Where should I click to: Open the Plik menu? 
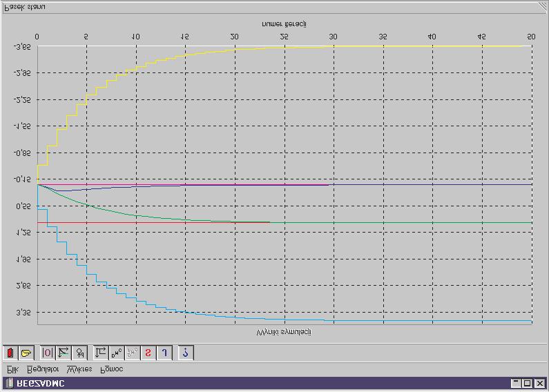[x=12, y=369]
